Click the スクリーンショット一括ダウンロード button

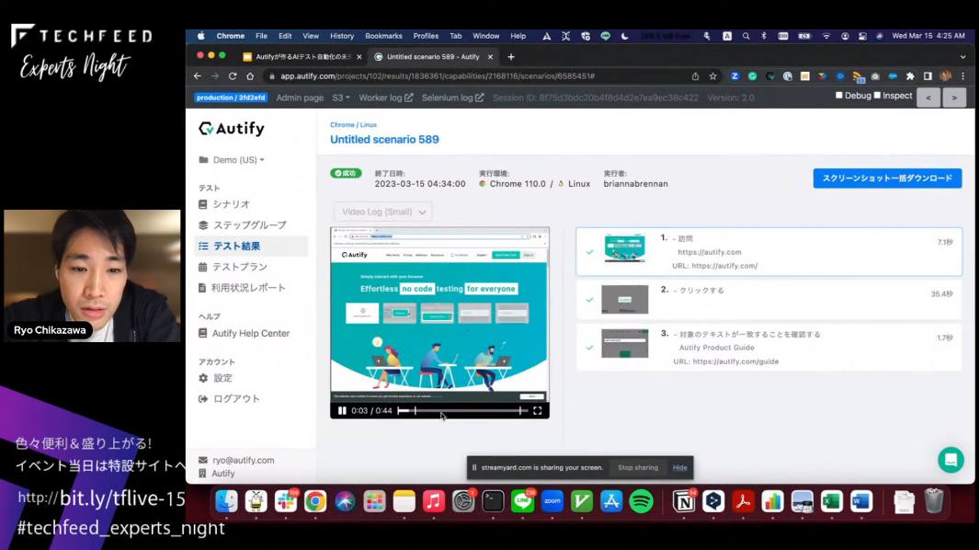(887, 178)
